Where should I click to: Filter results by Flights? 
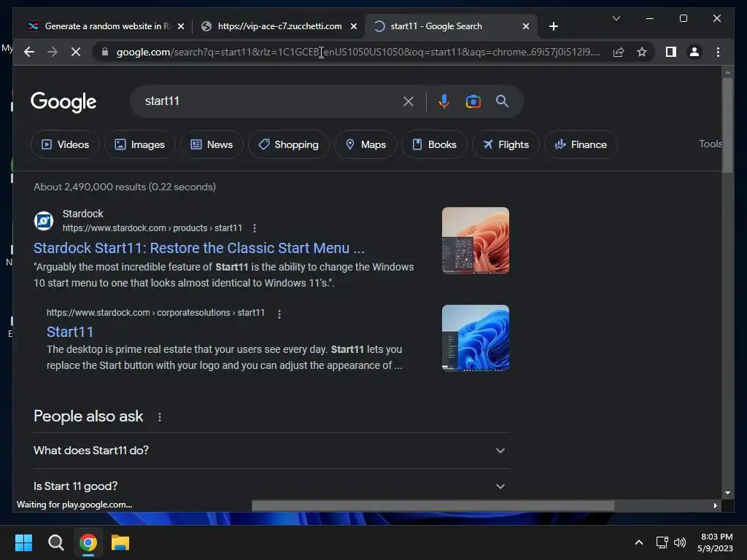[x=506, y=145]
